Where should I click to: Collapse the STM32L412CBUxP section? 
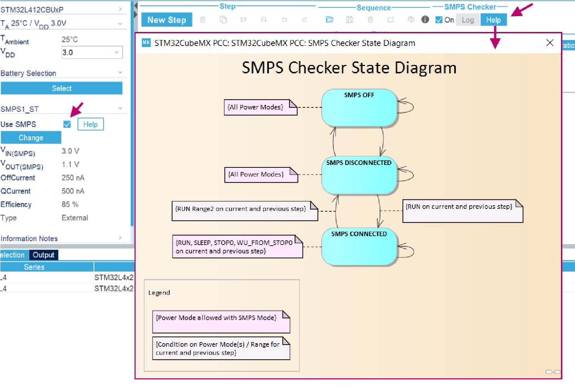tap(120, 9)
